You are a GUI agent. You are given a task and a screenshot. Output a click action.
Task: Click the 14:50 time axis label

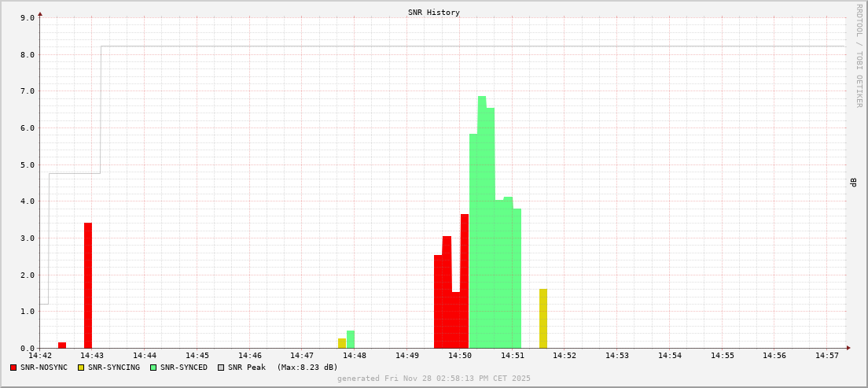pos(459,356)
